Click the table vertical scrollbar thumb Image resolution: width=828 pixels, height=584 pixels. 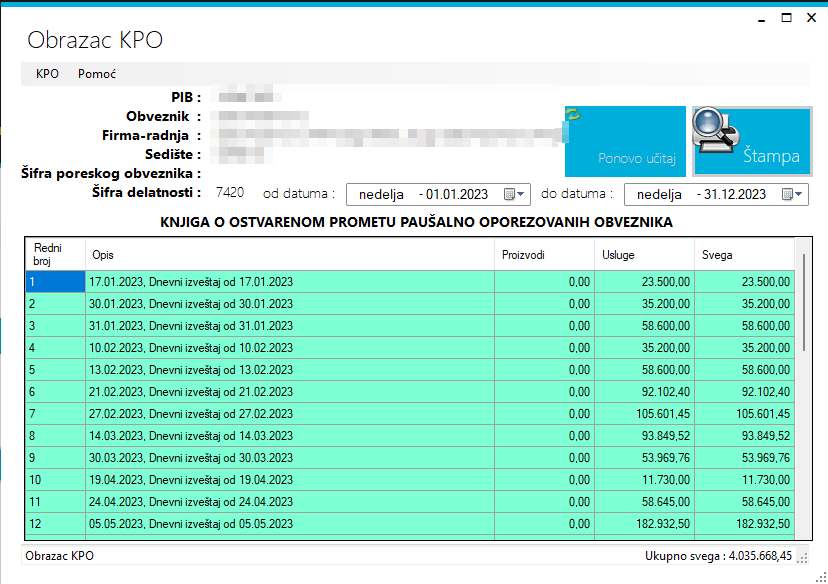pyautogui.click(x=804, y=303)
